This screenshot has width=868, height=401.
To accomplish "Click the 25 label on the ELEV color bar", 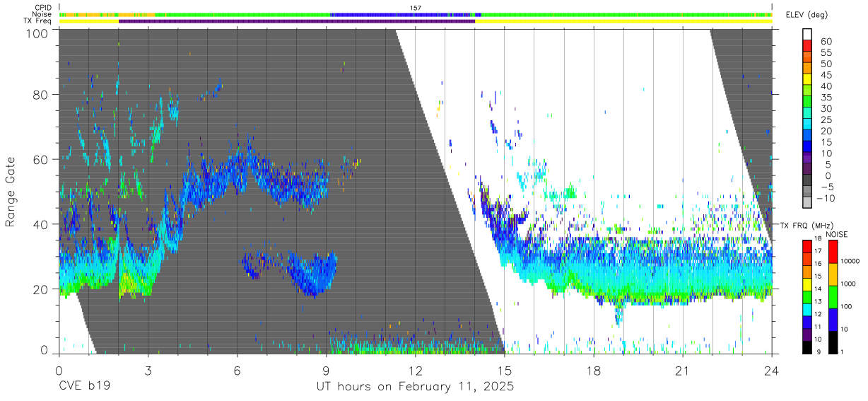I will click(826, 120).
